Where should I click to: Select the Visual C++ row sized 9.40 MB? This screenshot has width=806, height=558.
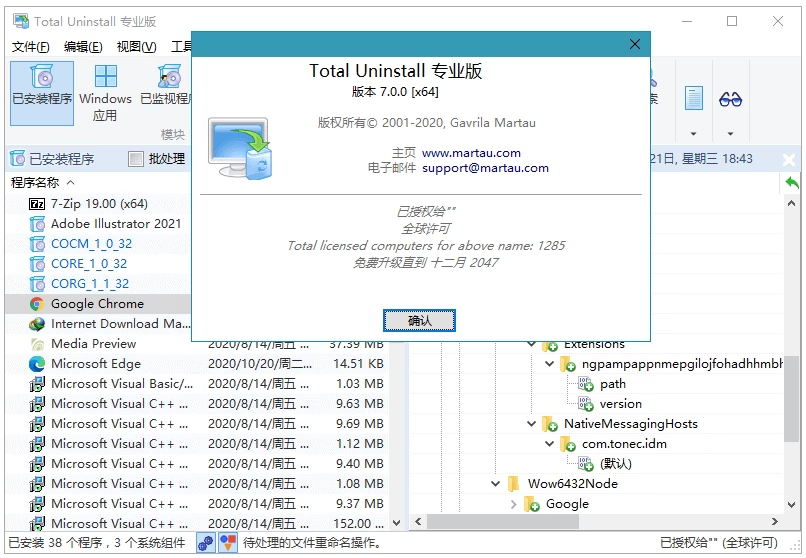[197, 464]
